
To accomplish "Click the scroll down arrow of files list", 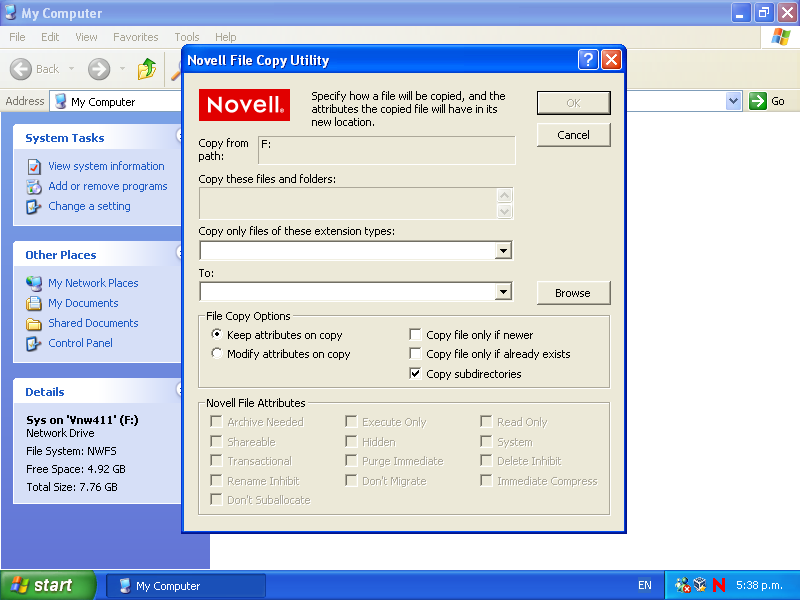I will (504, 211).
